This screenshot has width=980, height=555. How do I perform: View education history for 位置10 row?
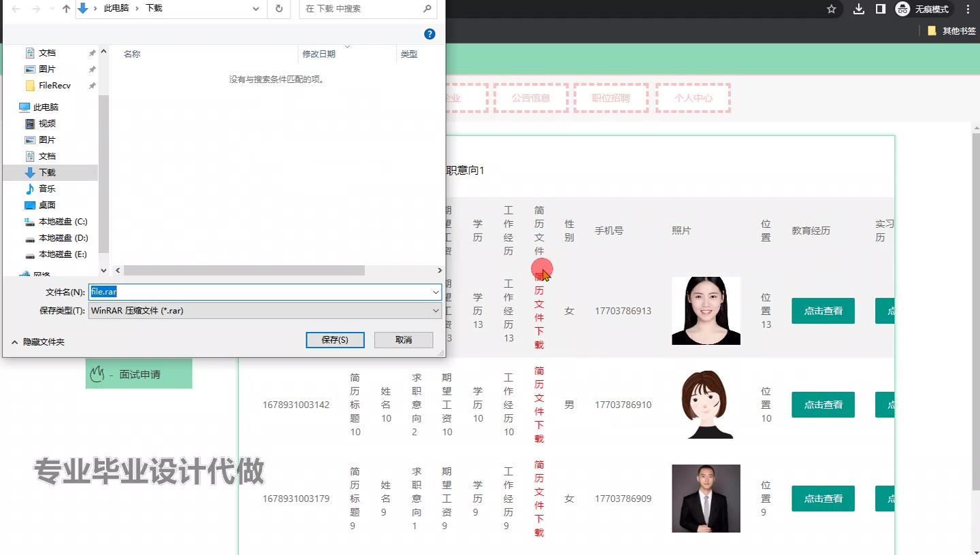click(x=823, y=405)
